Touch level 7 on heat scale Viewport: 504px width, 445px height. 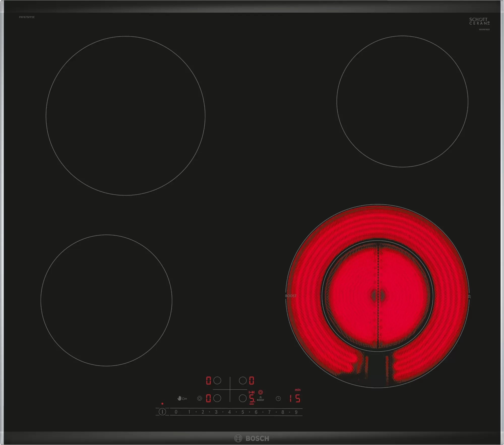(269, 412)
